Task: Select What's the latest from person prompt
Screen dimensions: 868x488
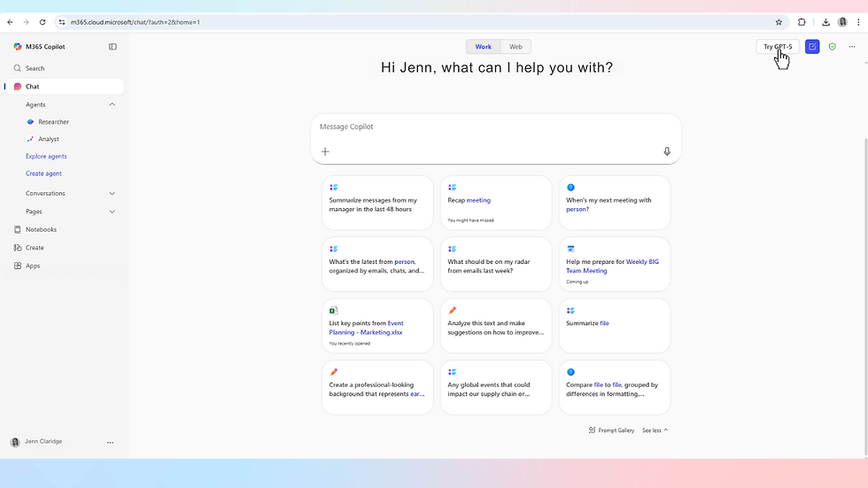Action: point(377,265)
